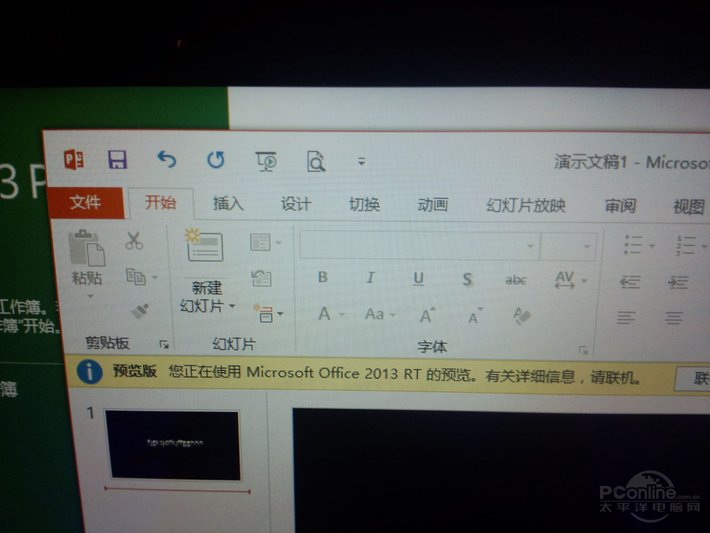Toggle strikethrough abc
Image resolution: width=710 pixels, height=533 pixels.
(516, 280)
